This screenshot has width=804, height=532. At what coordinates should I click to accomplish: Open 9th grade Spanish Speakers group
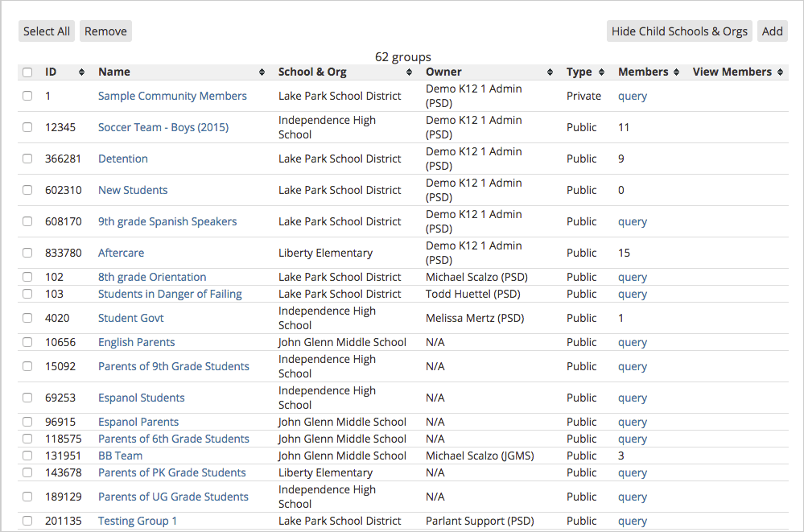click(x=167, y=221)
